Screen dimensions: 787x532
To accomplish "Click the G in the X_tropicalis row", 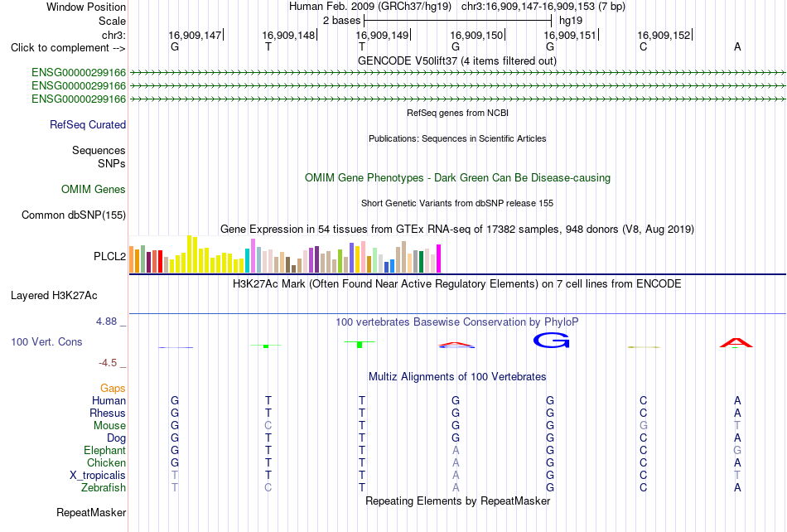I will 550,476.
